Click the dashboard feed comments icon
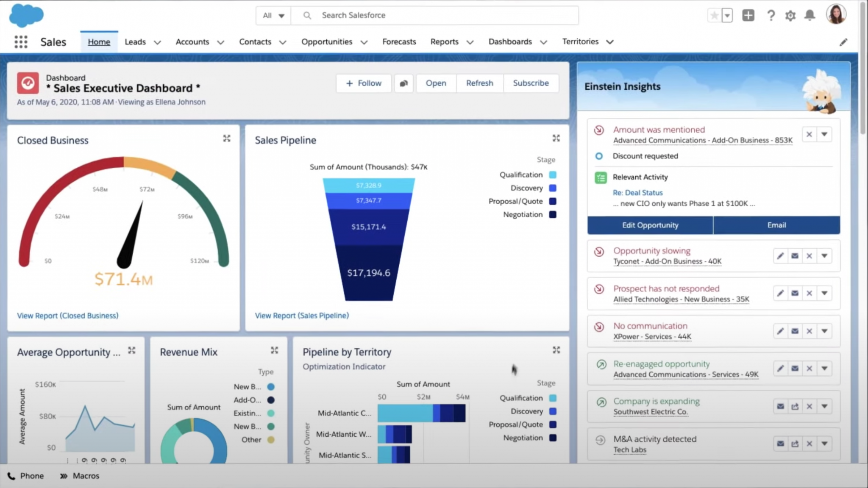Screen dimensions: 868x488 pos(403,83)
